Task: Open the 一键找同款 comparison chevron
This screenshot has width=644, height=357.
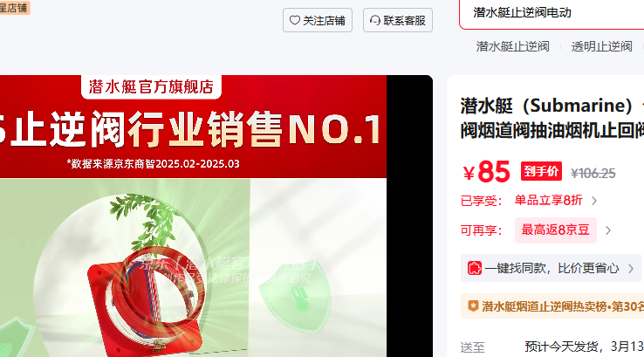Action: click(x=631, y=269)
